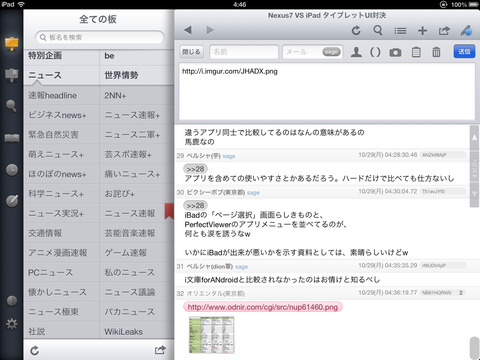Refresh the board list at bottom
The height and width of the screenshot is (360, 480).
35,350
